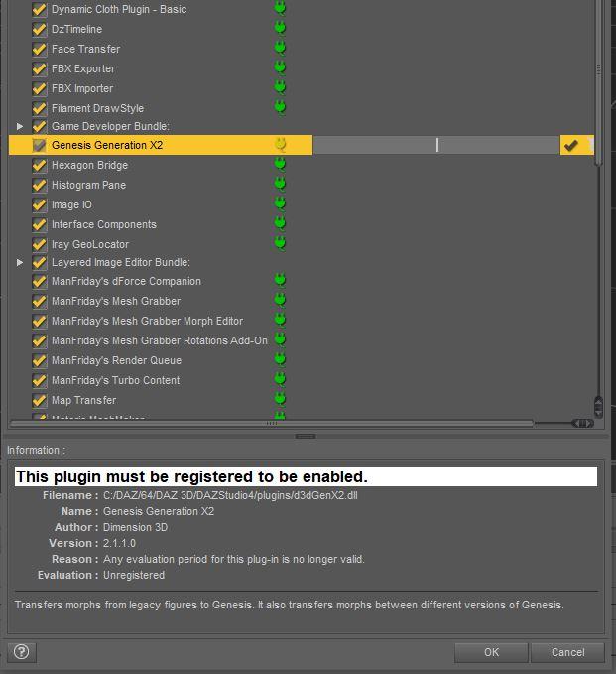The width and height of the screenshot is (616, 674).
Task: Uncheck the FBX Exporter checkbox
Action: click(39, 68)
